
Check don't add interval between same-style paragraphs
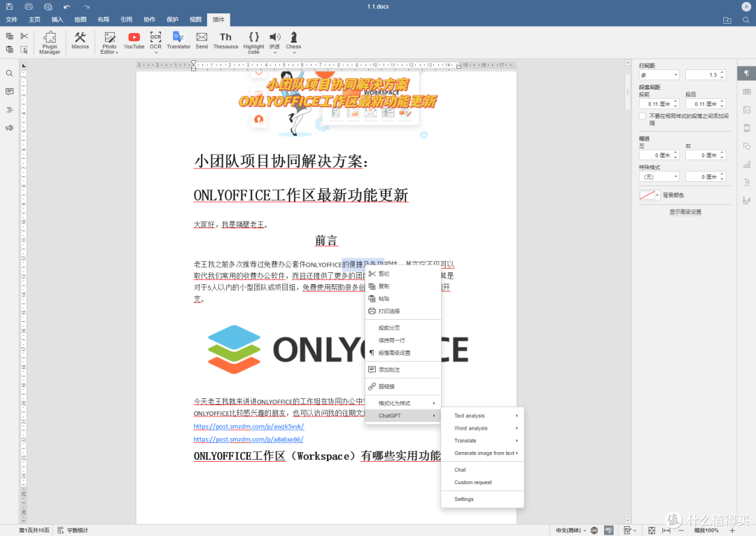tap(642, 116)
